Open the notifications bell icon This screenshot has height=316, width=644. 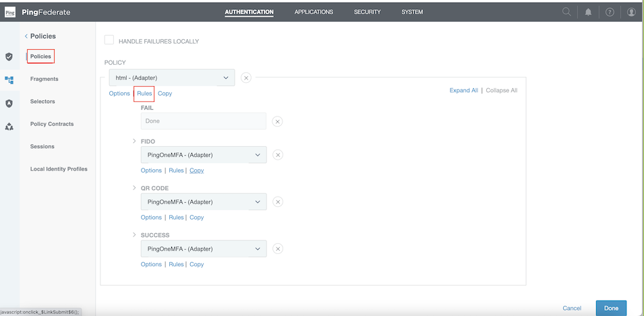coord(588,12)
